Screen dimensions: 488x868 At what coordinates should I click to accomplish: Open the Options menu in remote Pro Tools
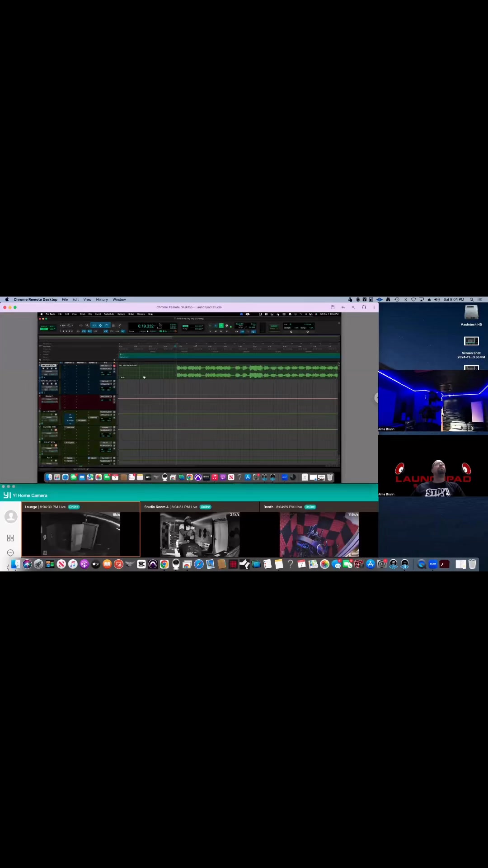pyautogui.click(x=121, y=314)
